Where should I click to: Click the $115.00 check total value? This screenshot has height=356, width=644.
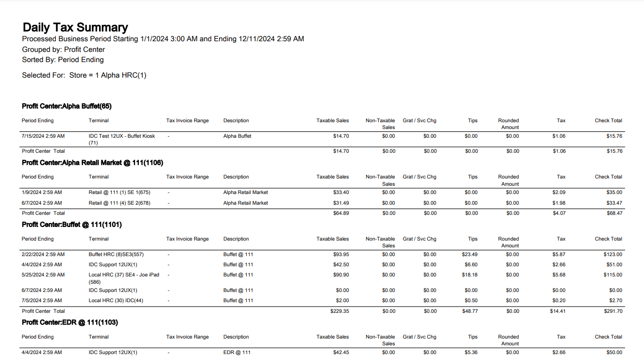(x=613, y=275)
